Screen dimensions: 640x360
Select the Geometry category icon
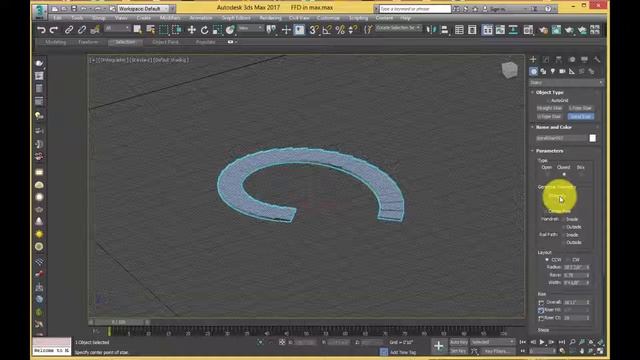click(533, 71)
